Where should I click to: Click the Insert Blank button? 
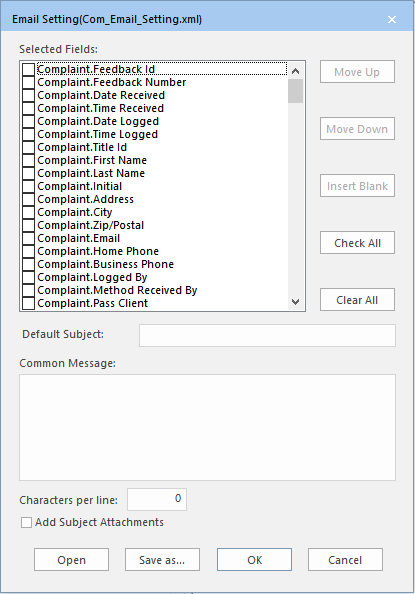(x=357, y=186)
